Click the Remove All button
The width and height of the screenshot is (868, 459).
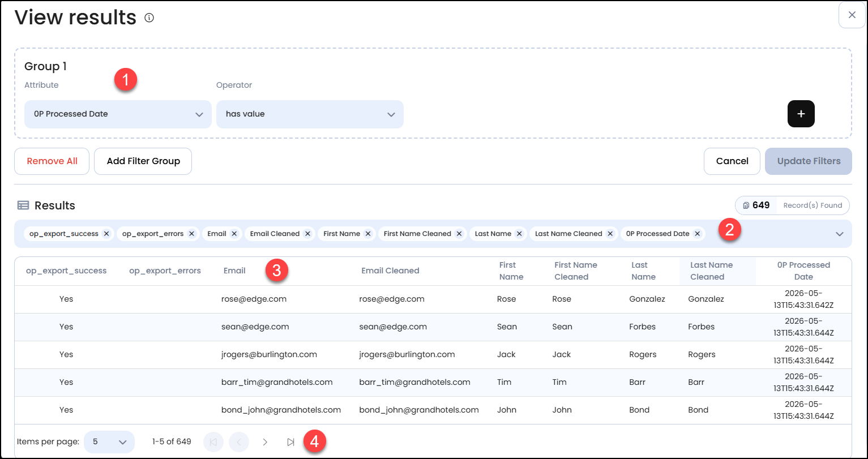(x=52, y=161)
